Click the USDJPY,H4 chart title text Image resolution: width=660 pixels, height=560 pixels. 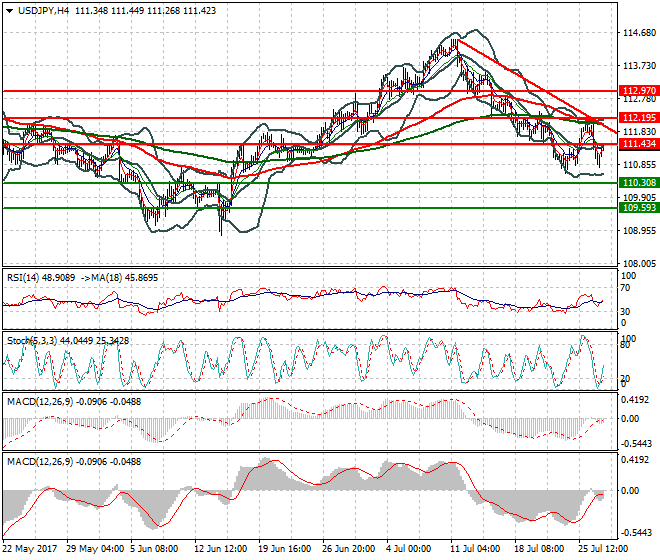pos(43,11)
